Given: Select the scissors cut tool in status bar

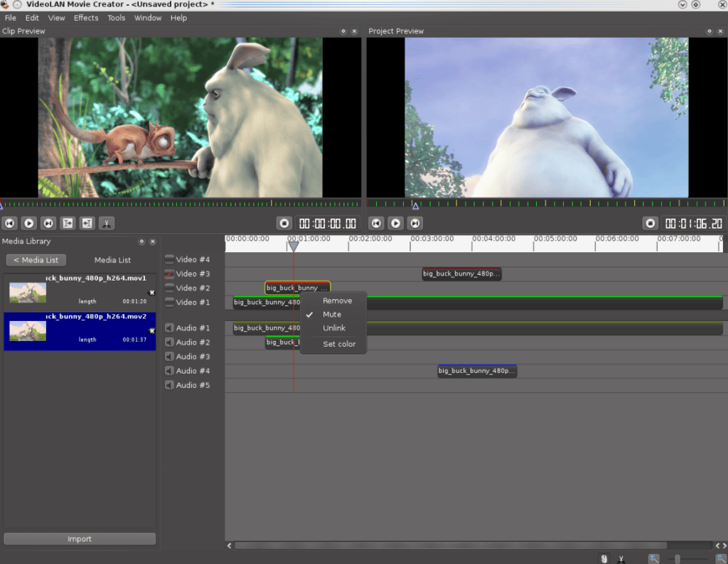Looking at the screenshot, I should click(621, 559).
